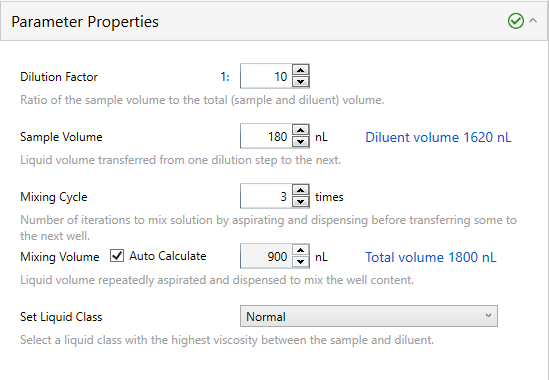Uncheck the Auto Calculate checkbox
This screenshot has width=549, height=380.
pyautogui.click(x=117, y=256)
